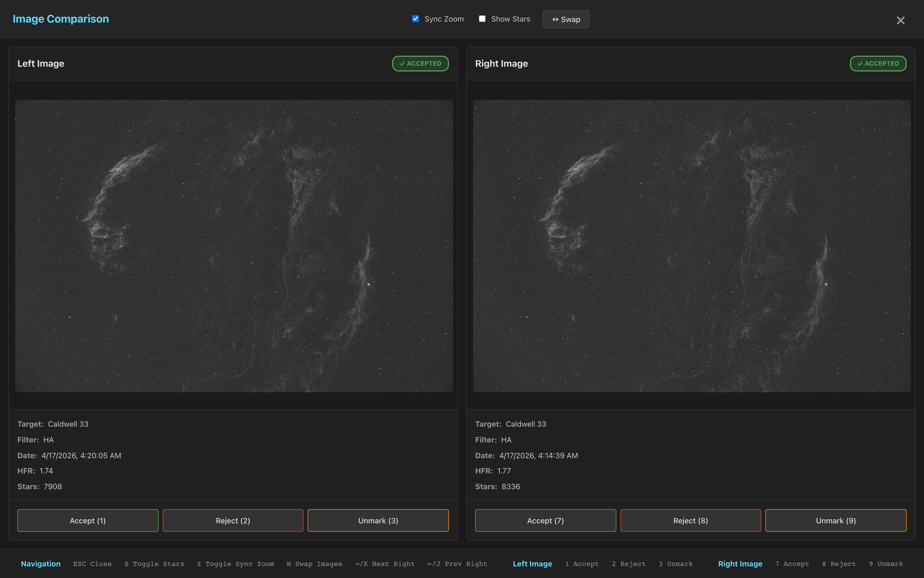Click the right panel Target Caldwell 33

(x=526, y=424)
